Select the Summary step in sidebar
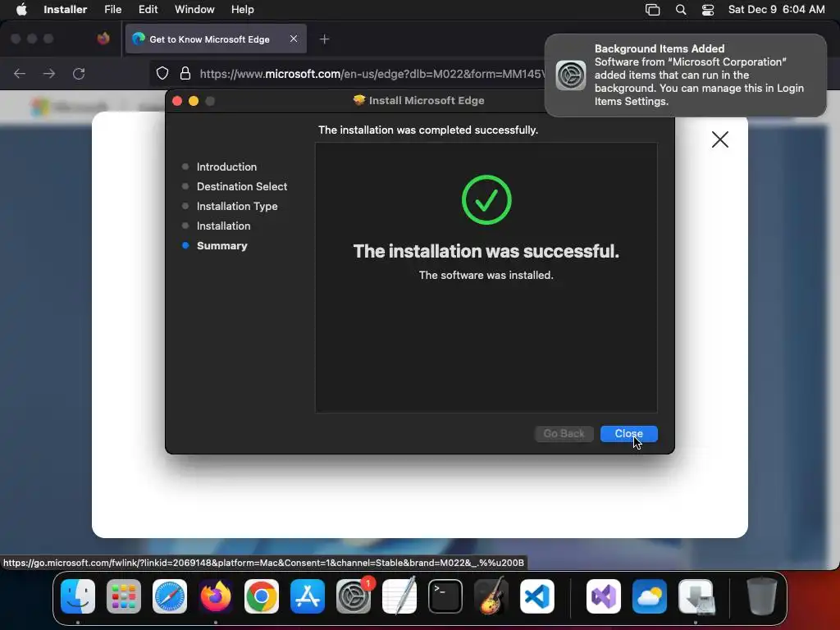The width and height of the screenshot is (840, 630). 221,246
